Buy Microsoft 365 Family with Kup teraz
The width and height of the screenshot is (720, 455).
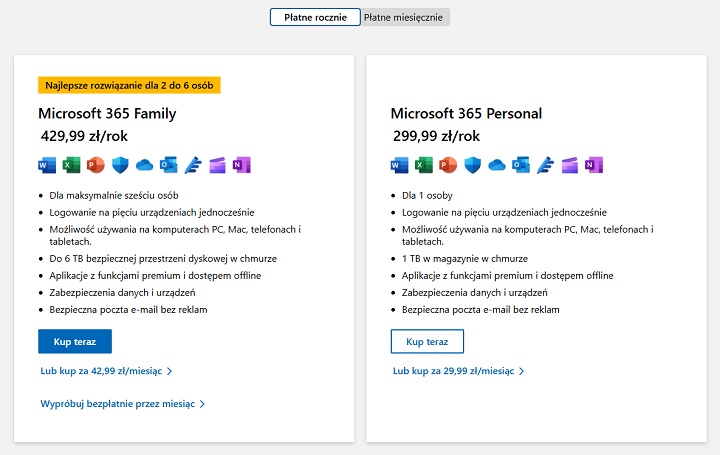[75, 341]
